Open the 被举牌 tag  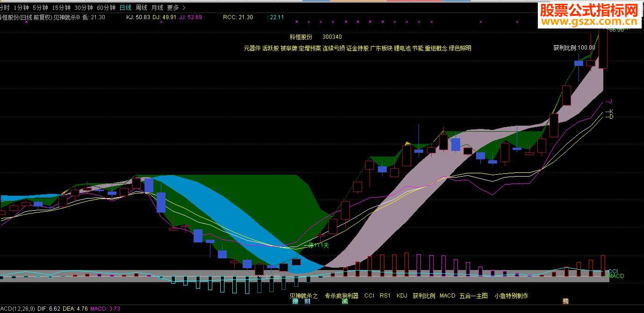point(289,48)
